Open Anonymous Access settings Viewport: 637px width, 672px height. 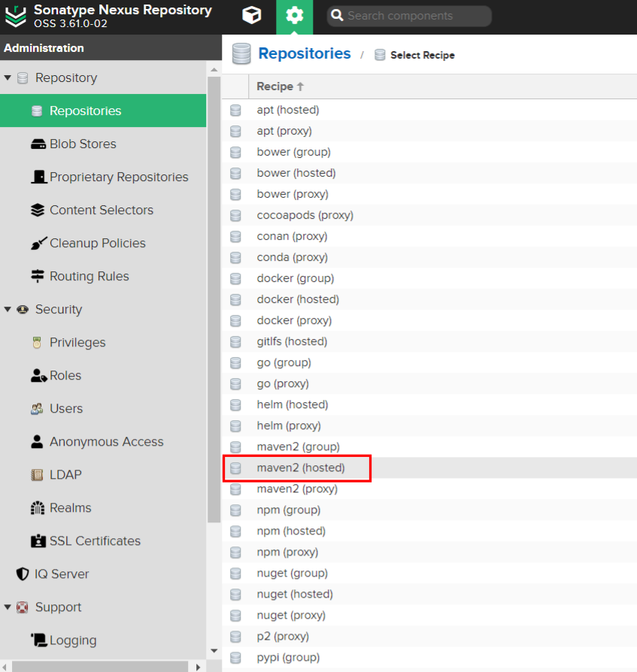[106, 442]
